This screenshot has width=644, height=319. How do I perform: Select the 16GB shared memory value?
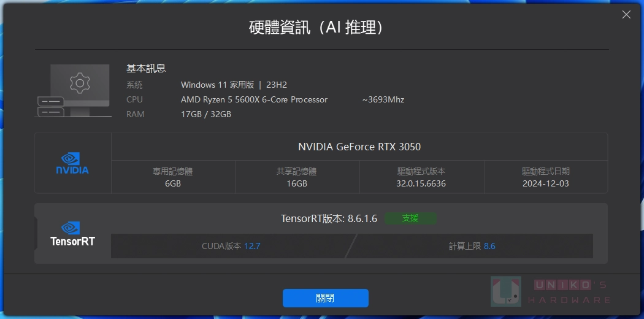coord(297,183)
